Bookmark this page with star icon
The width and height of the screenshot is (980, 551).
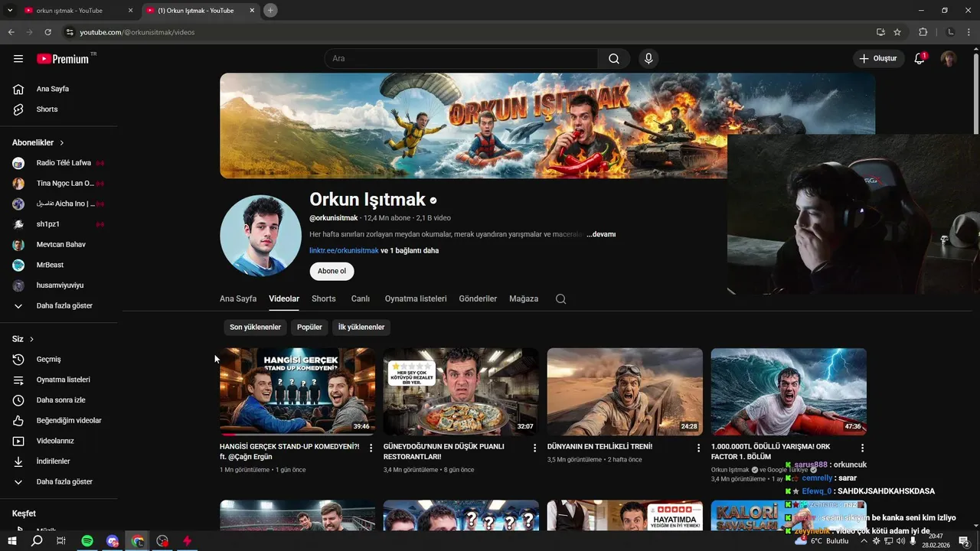pos(897,32)
